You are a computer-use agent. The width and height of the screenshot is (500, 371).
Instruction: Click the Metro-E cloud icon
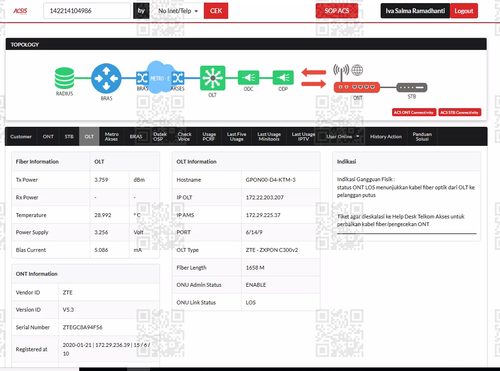160,78
